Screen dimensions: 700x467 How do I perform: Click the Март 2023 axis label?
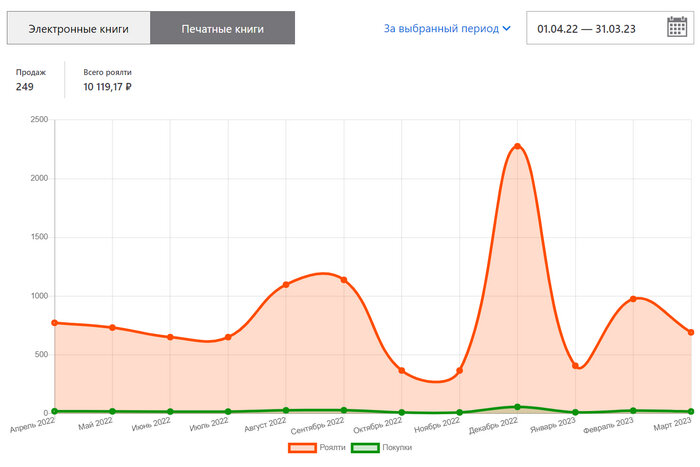click(672, 424)
